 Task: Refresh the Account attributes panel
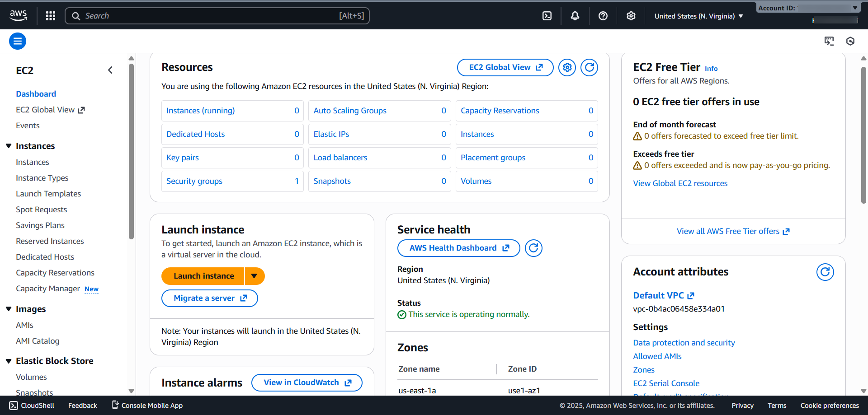(x=825, y=272)
